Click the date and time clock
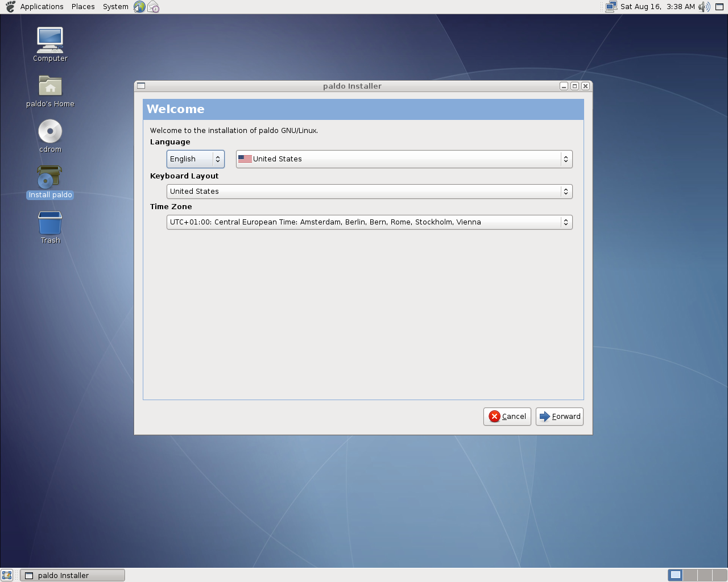Screen dimensions: 728x582 tap(657, 7)
